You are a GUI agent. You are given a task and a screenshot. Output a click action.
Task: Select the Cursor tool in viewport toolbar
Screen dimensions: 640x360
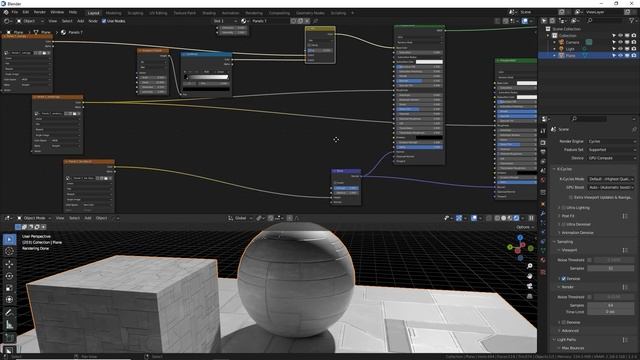point(9,251)
